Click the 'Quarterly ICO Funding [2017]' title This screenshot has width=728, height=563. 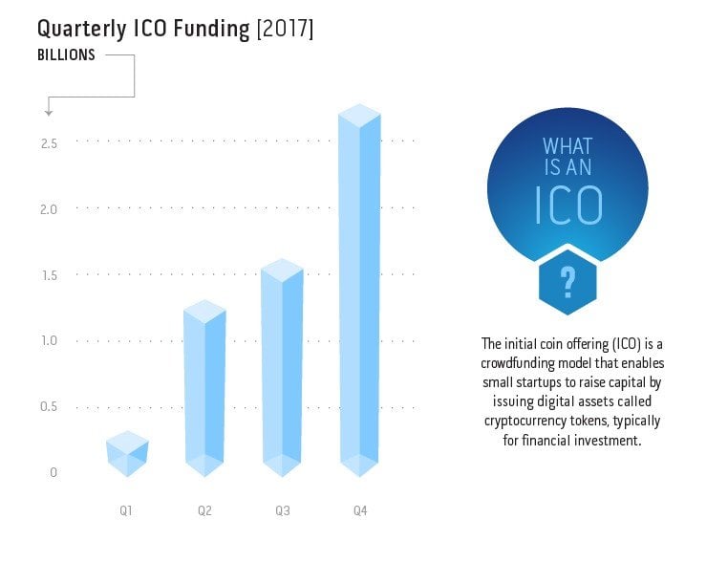[175, 28]
